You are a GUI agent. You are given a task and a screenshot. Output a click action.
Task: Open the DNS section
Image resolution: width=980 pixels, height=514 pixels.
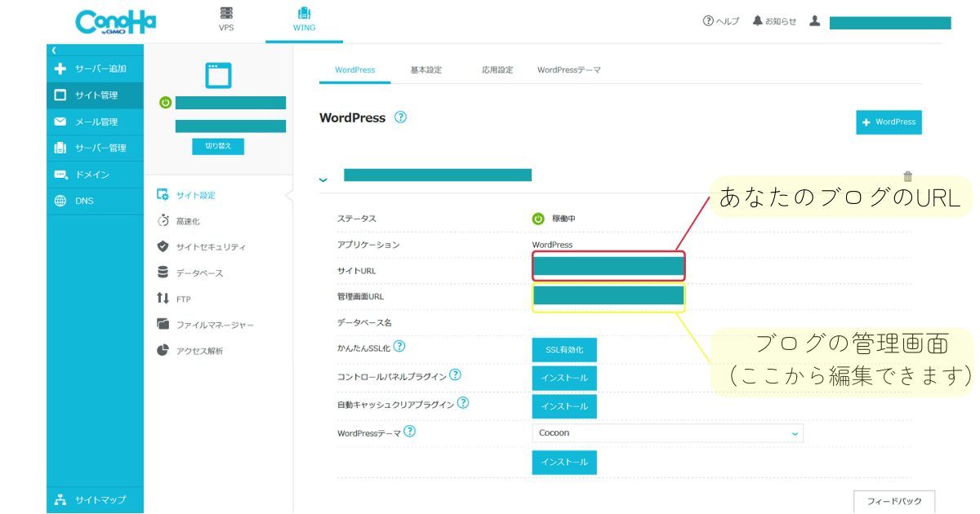95,201
